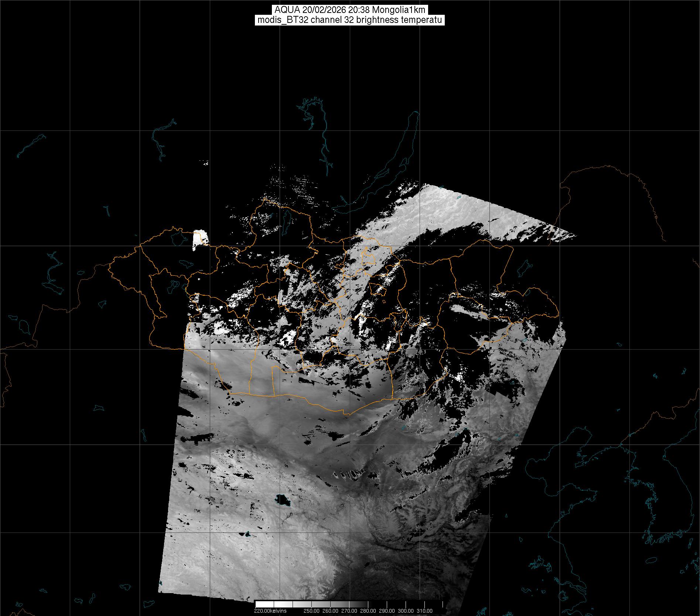Select the large black lake in the southern swath
The height and width of the screenshot is (616, 700).
[x=283, y=500]
